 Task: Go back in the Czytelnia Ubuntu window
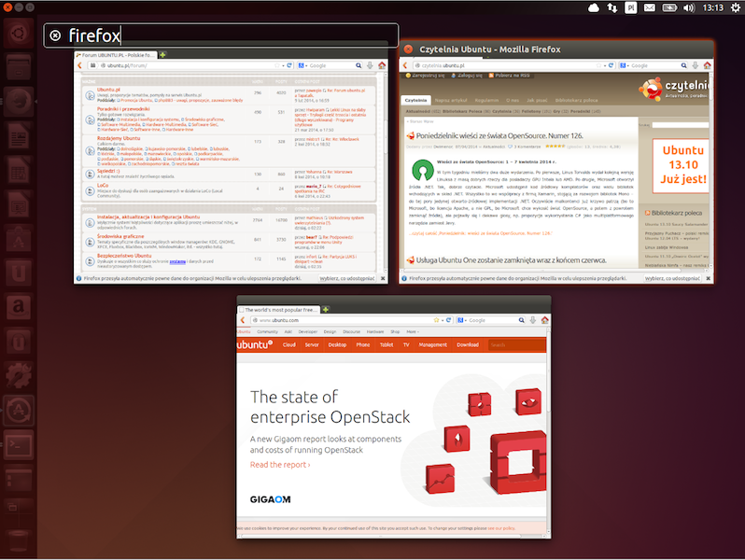tap(405, 65)
